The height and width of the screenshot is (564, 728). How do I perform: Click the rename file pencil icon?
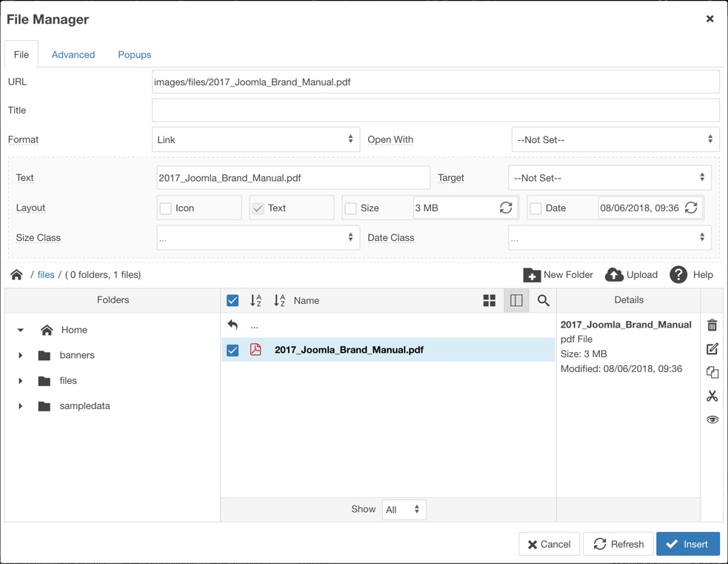pos(712,349)
